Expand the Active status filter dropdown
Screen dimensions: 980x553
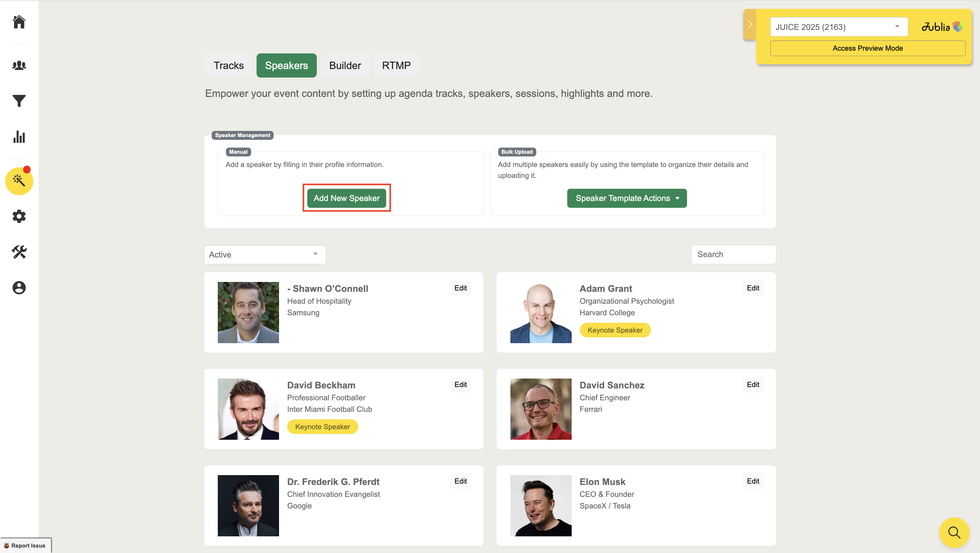(265, 254)
